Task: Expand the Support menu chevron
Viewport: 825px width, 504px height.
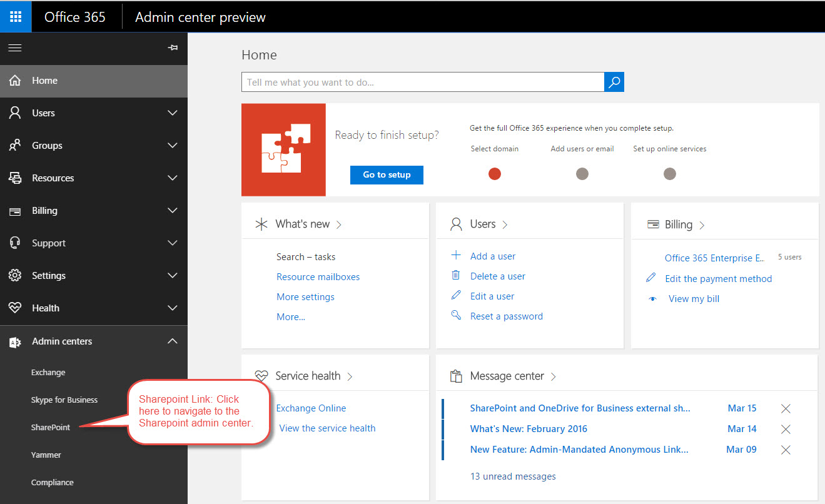Action: click(x=173, y=243)
